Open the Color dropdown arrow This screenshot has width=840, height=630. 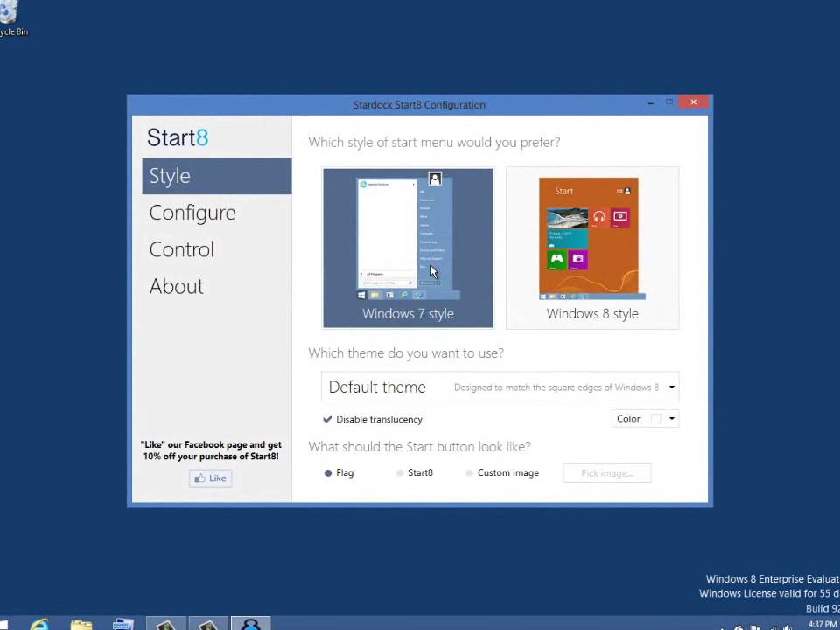pyautogui.click(x=672, y=419)
